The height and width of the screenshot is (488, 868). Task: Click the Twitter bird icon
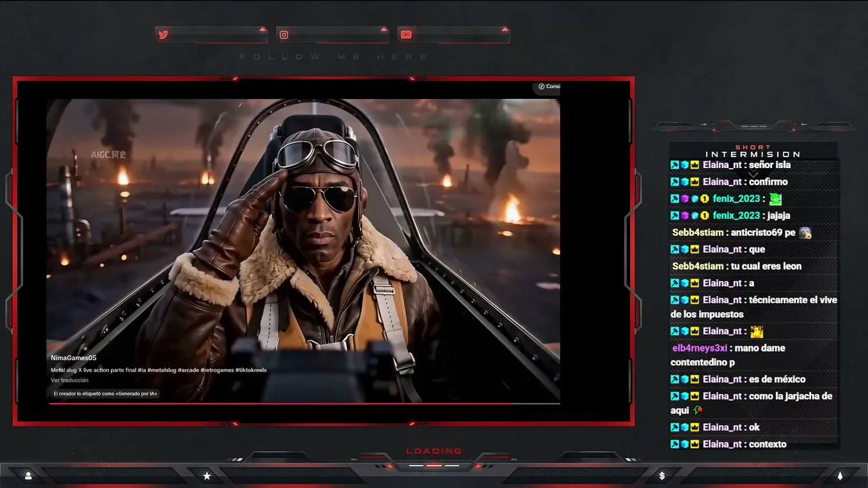[x=163, y=35]
